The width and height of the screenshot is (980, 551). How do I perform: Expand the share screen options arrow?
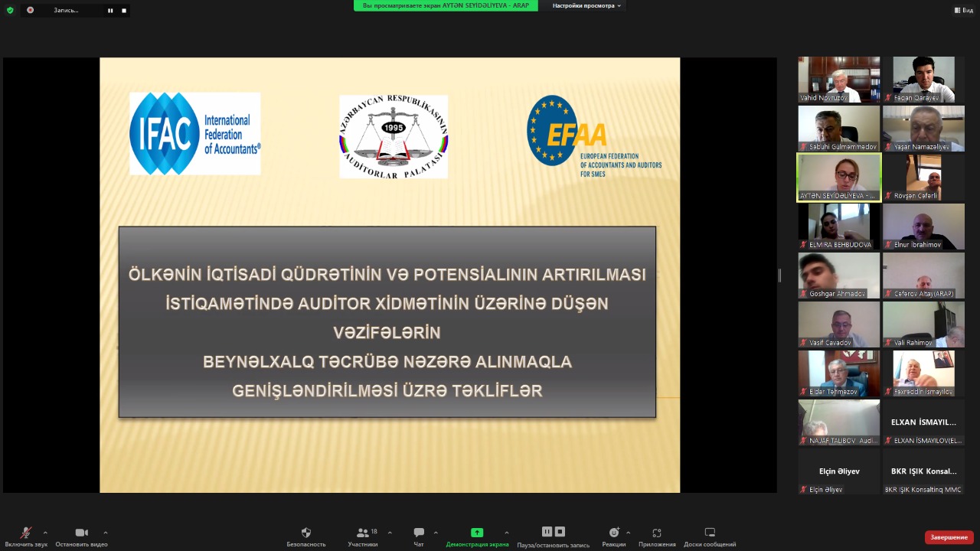506,533
